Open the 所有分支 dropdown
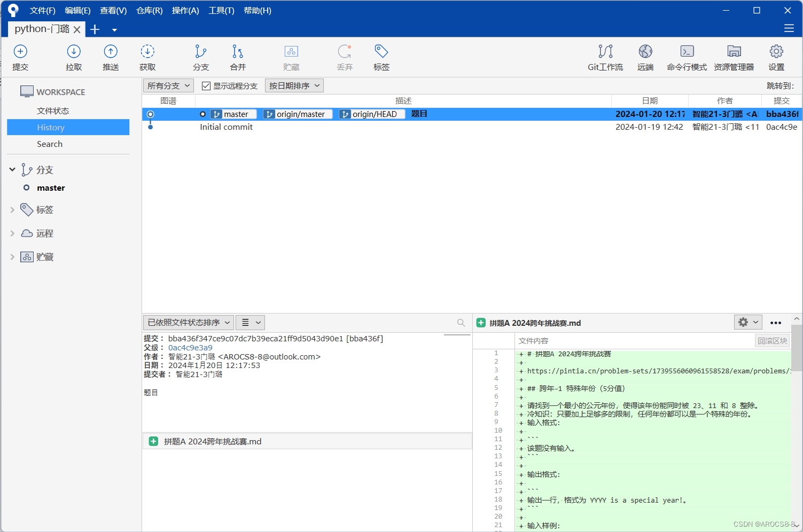The width and height of the screenshot is (803, 532). tap(168, 85)
